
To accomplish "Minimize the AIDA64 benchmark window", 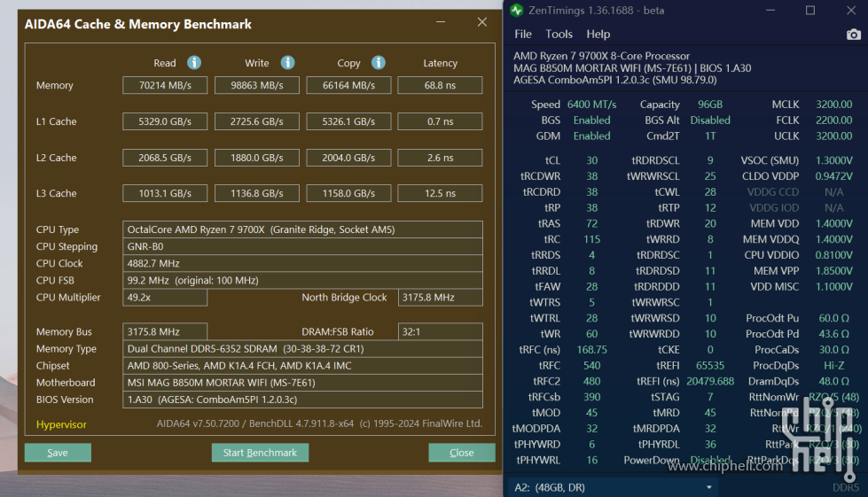I will (441, 22).
